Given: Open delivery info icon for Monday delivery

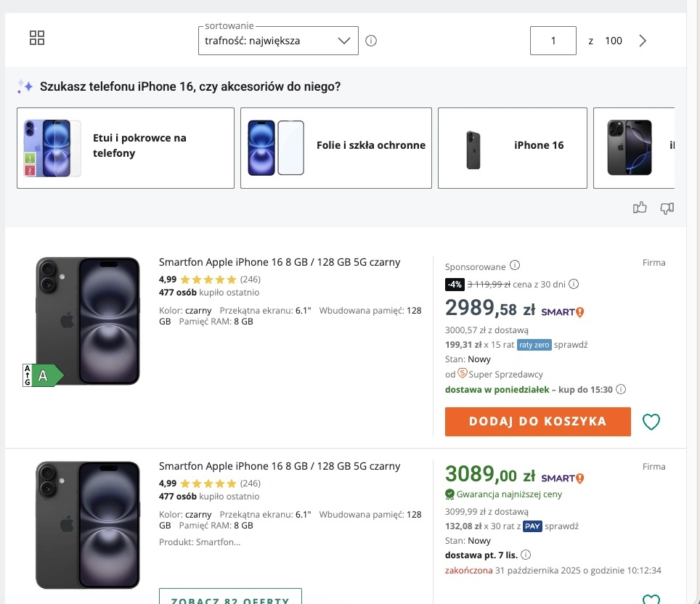Looking at the screenshot, I should 621,389.
